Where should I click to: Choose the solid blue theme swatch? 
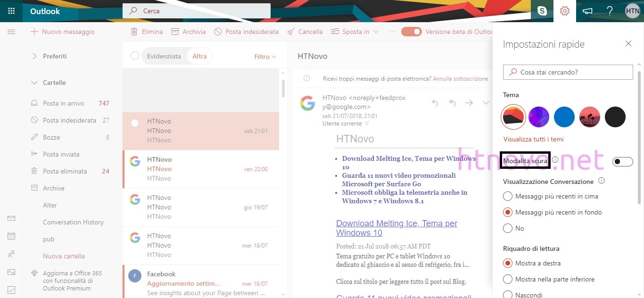[564, 116]
